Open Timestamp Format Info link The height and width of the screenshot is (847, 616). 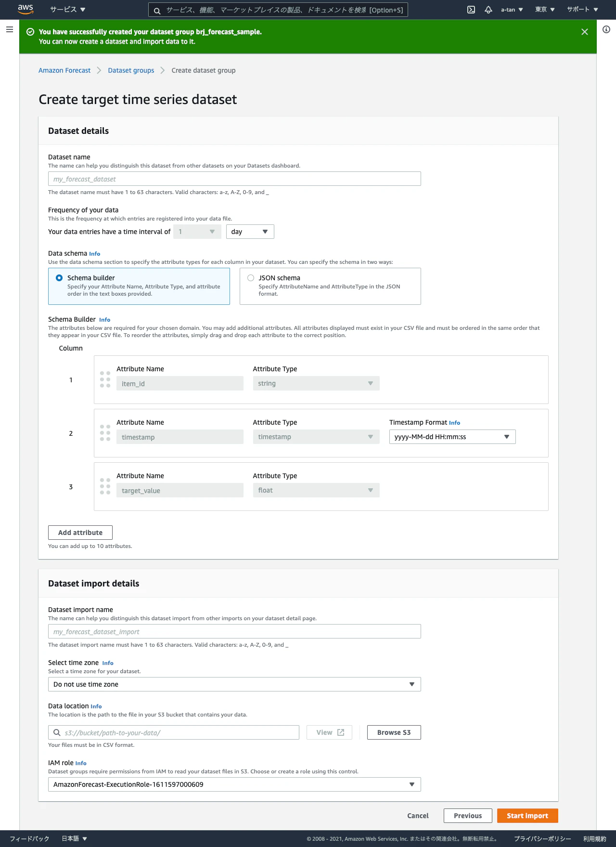click(455, 423)
